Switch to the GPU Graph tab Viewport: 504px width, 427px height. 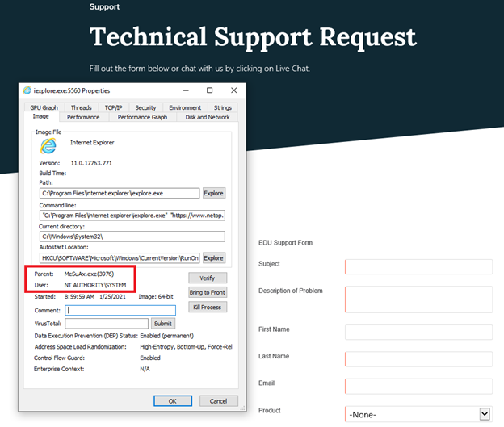[x=44, y=107]
